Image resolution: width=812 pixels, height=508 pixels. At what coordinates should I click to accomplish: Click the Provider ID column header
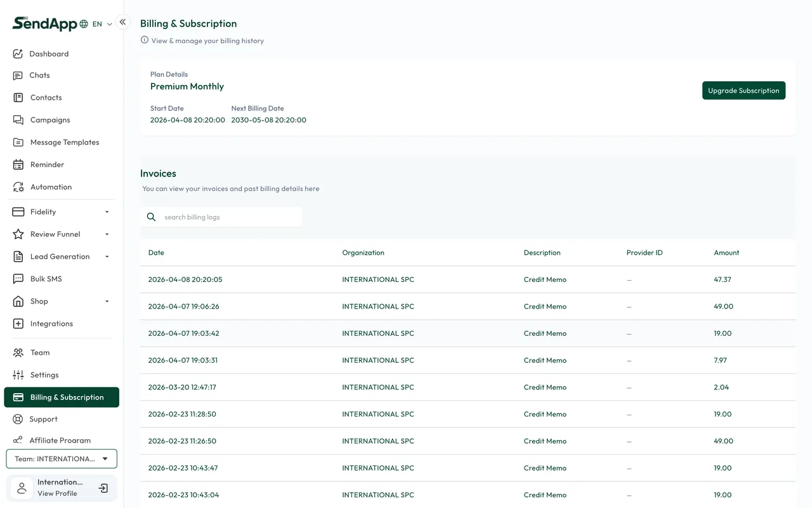pos(644,253)
